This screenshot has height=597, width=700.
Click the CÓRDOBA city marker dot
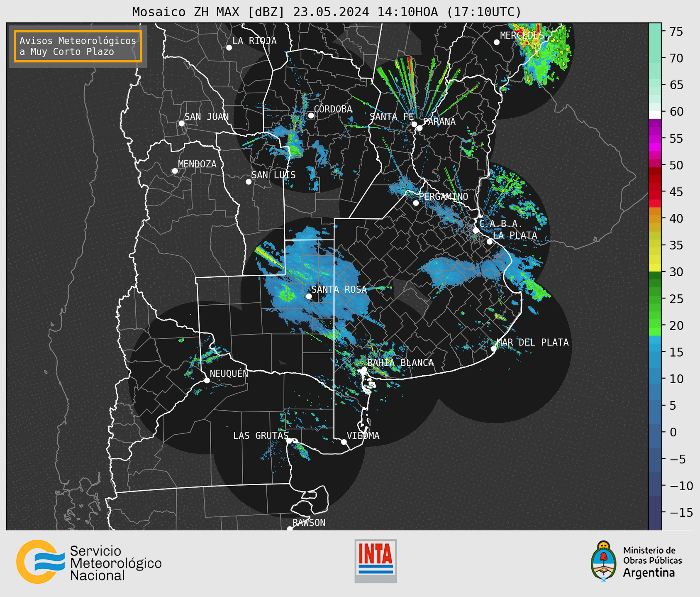tap(311, 115)
